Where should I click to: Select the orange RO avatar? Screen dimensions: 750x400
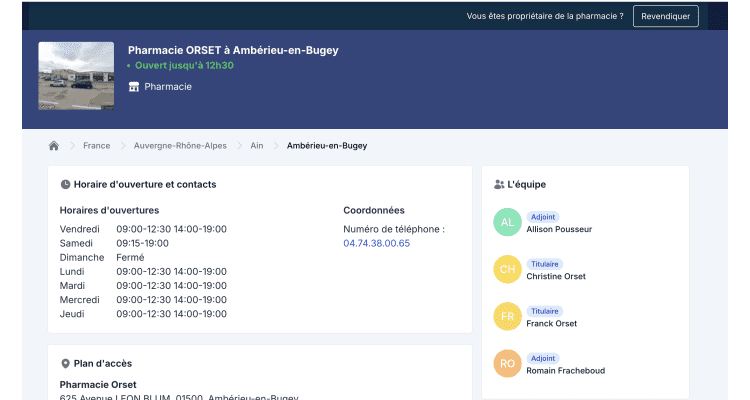point(507,364)
